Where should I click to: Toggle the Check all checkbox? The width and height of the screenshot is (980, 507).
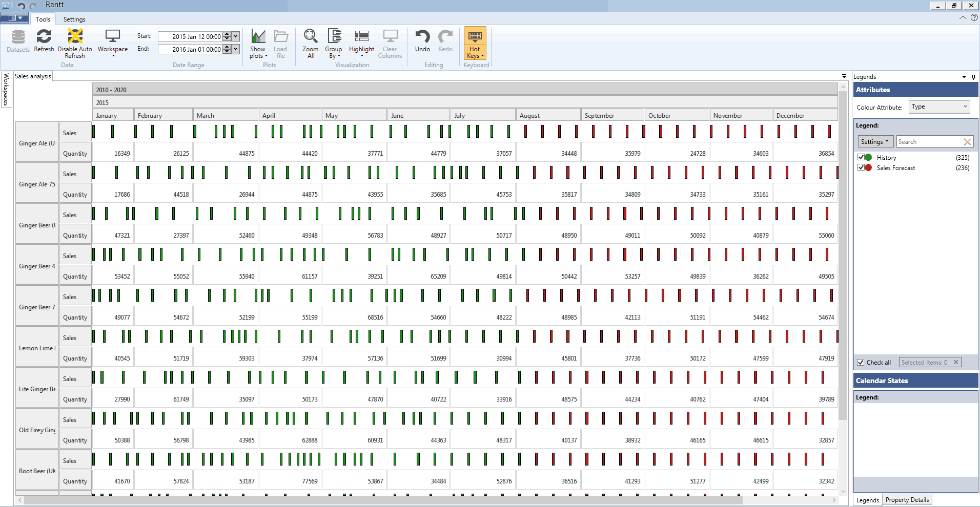tap(861, 363)
